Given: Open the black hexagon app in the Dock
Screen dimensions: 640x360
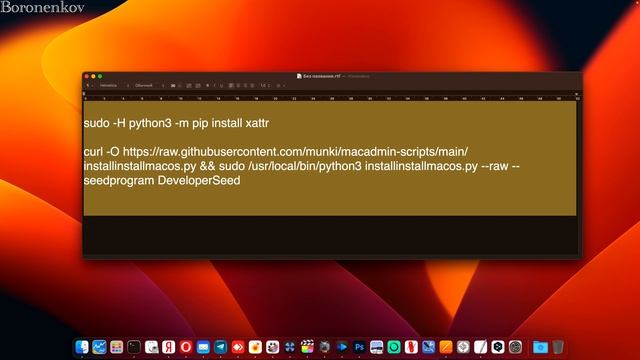Looking at the screenshot, I should coord(498,347).
